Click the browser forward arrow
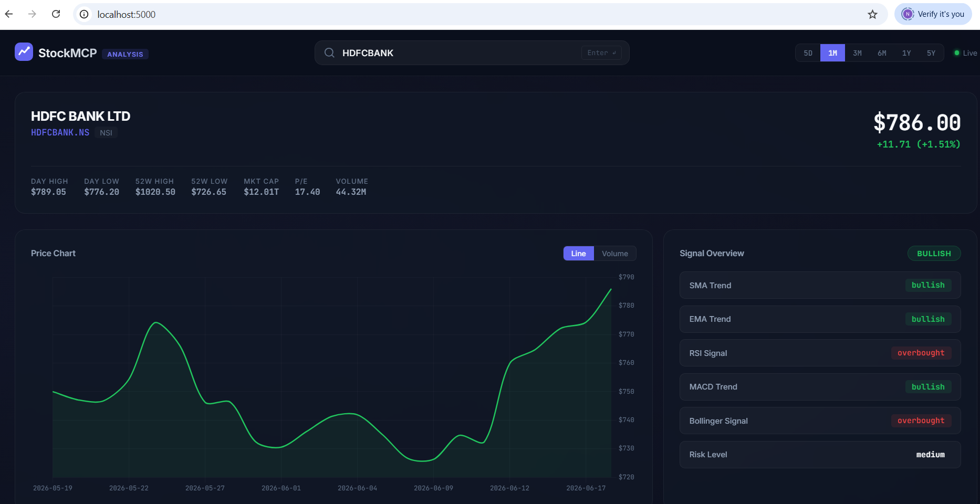Image resolution: width=980 pixels, height=504 pixels. point(33,14)
